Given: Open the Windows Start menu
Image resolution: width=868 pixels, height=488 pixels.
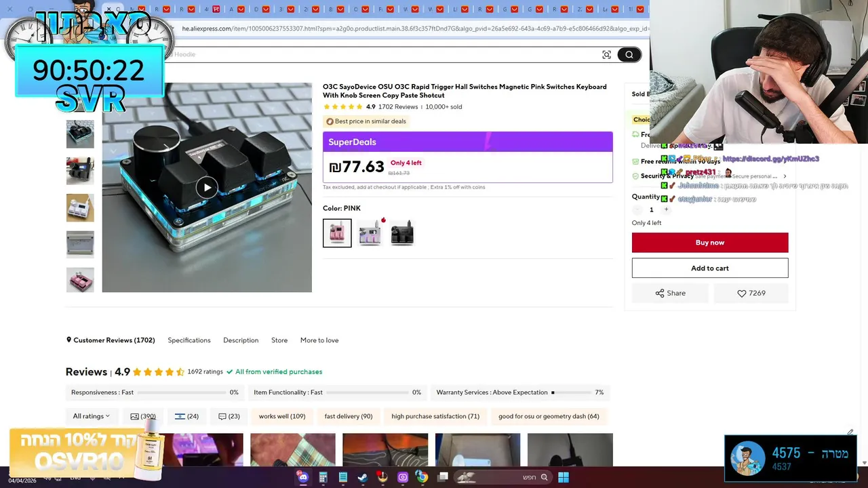Looking at the screenshot, I should (563, 477).
